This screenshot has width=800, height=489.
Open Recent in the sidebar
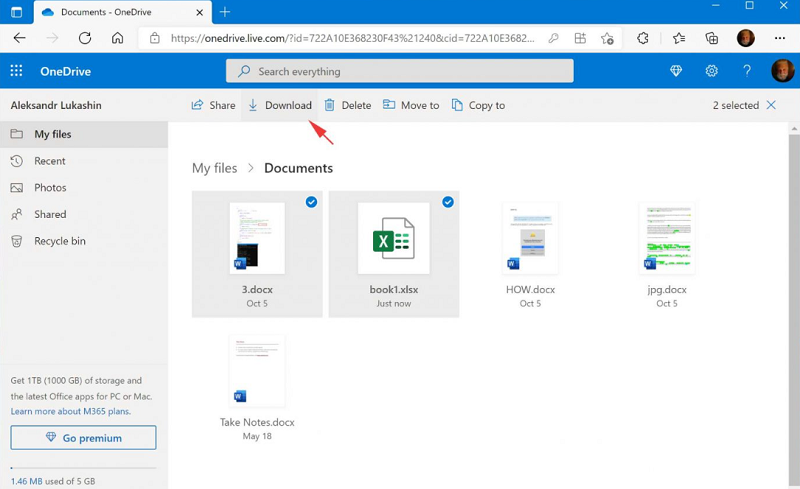84,161
